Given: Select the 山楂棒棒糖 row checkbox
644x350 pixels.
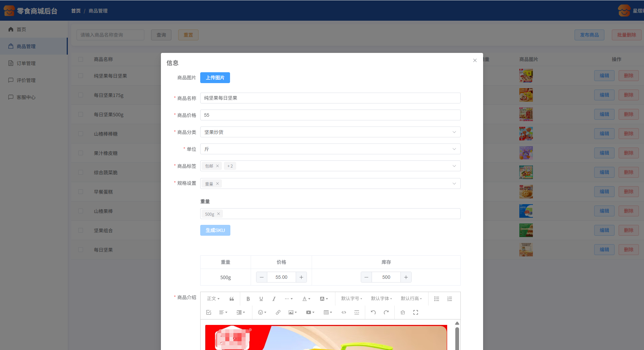Looking at the screenshot, I should click(x=81, y=134).
